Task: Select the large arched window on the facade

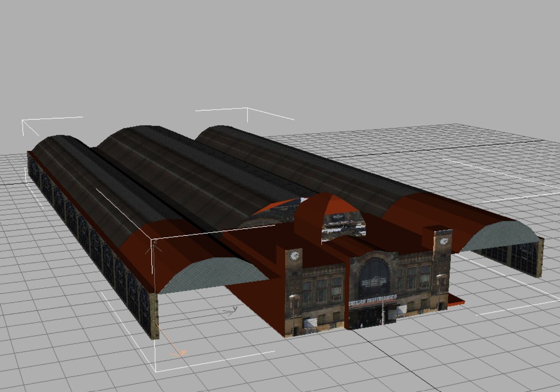Action: 374,278
